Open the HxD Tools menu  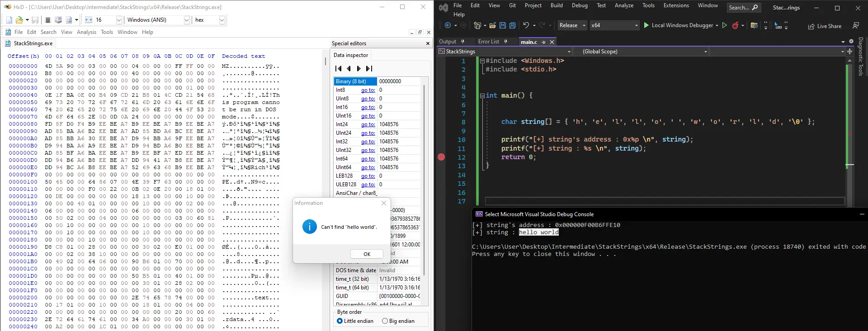click(107, 32)
